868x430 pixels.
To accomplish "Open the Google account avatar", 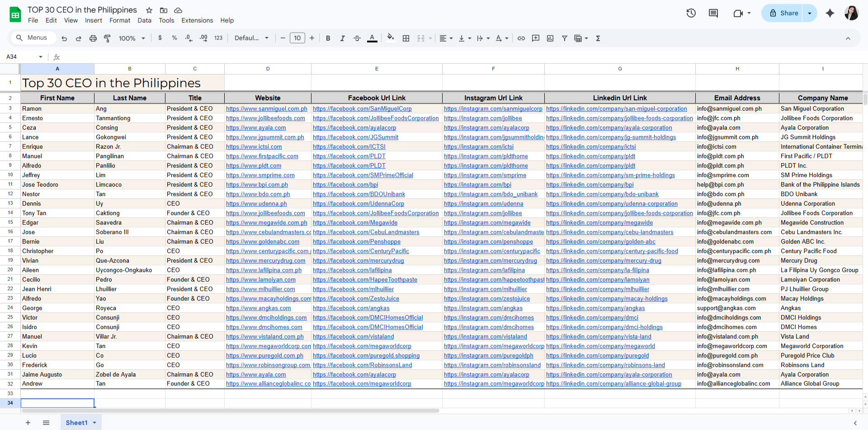I will 851,13.
